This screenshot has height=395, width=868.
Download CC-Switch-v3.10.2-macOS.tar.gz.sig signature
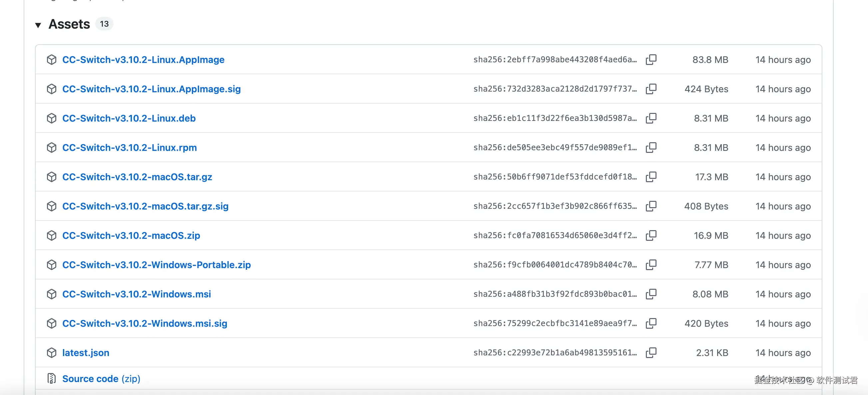[145, 206]
